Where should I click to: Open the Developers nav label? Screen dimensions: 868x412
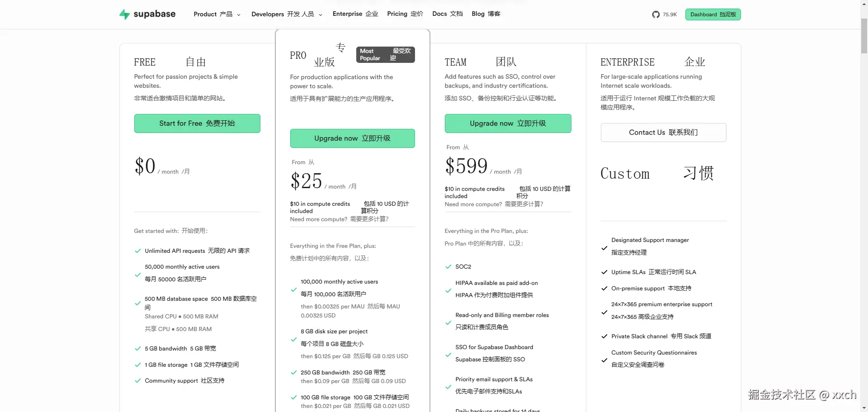[283, 14]
